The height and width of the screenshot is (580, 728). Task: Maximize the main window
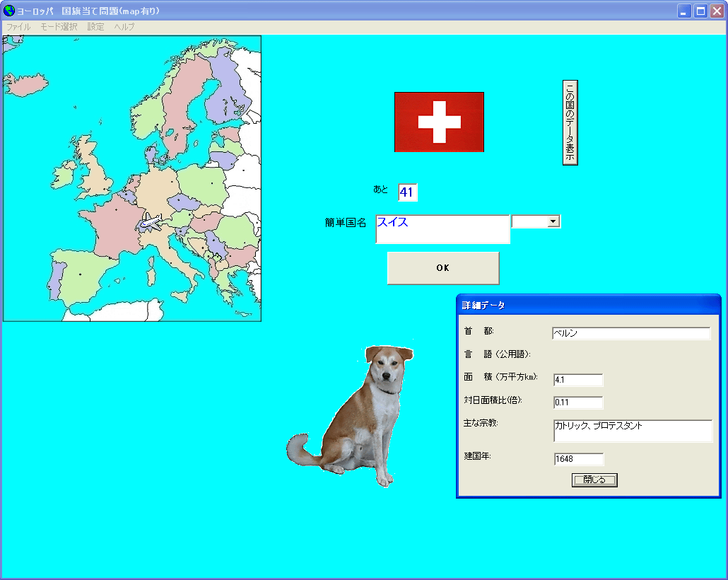700,11
